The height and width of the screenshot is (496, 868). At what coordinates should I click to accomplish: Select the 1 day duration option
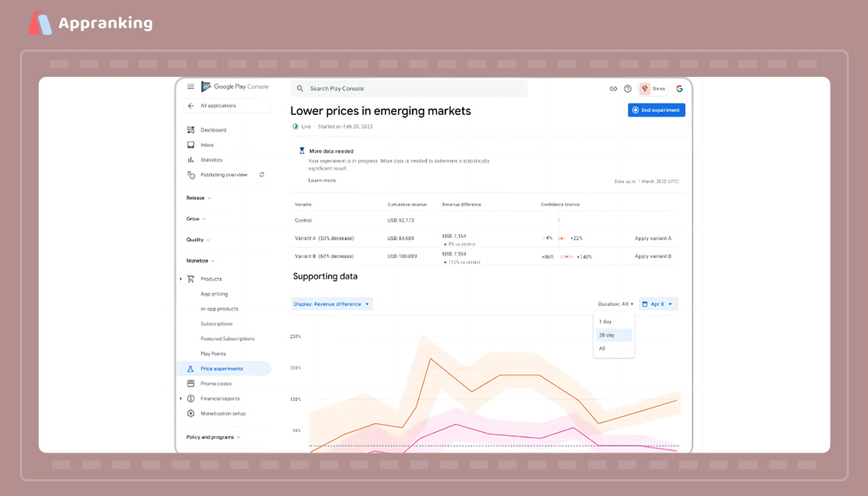(609, 322)
